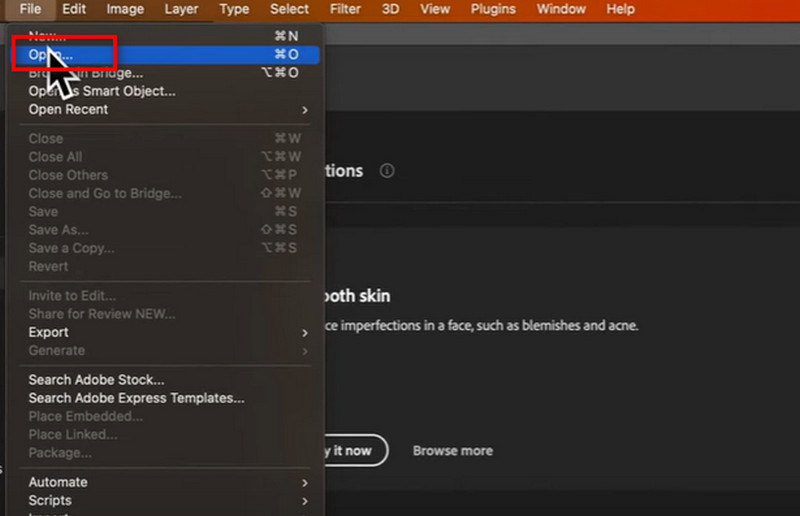This screenshot has width=800, height=516.
Task: Open the Window menu
Action: [561, 9]
